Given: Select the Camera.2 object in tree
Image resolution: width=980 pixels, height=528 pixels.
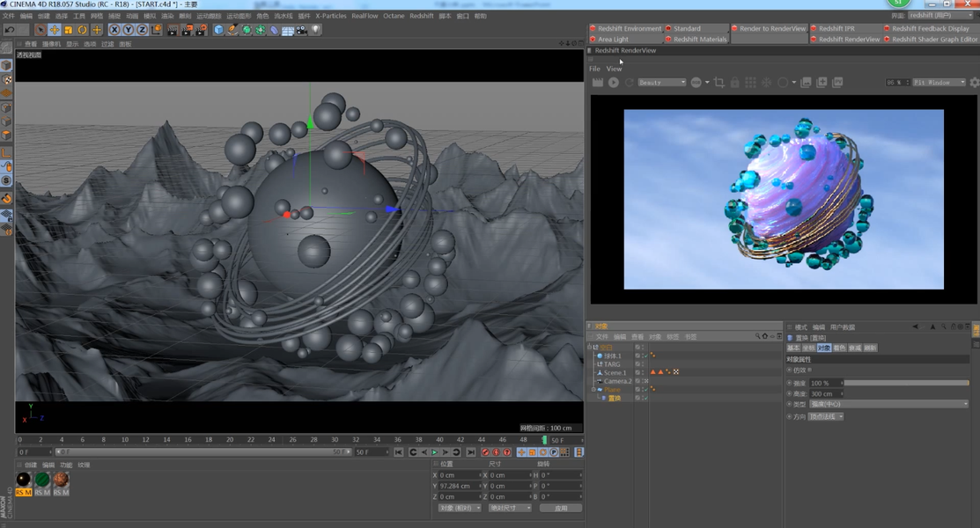Looking at the screenshot, I should [617, 381].
